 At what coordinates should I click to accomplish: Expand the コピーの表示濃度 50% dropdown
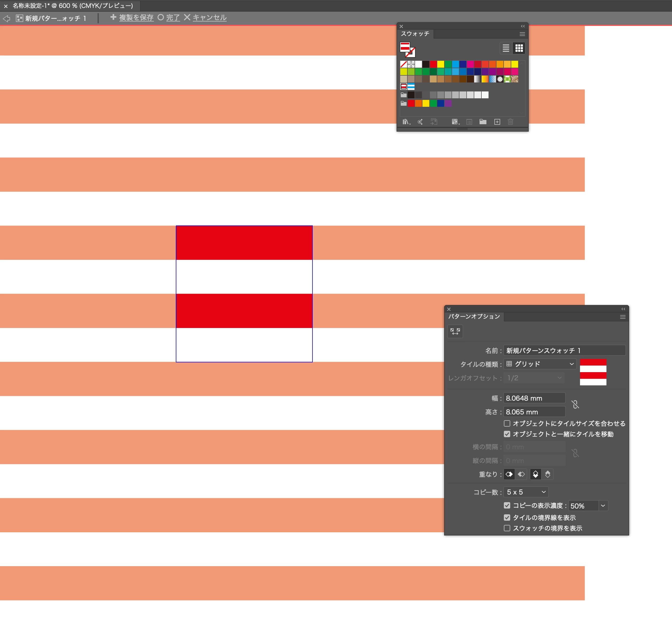[x=603, y=506]
